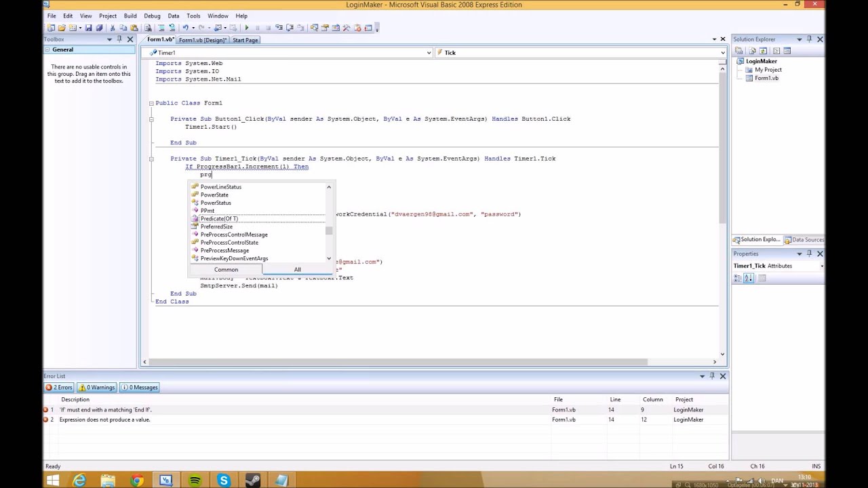Switch to the Start Page tab
This screenshot has width=868, height=488.
pyautogui.click(x=245, y=40)
